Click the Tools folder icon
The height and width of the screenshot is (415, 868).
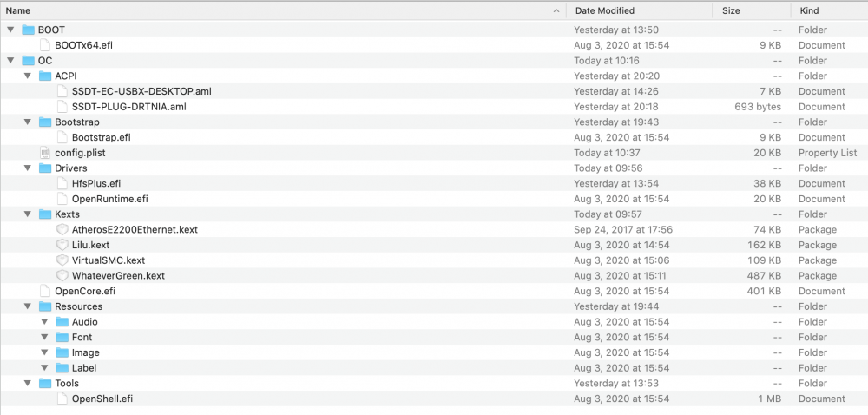pos(45,384)
